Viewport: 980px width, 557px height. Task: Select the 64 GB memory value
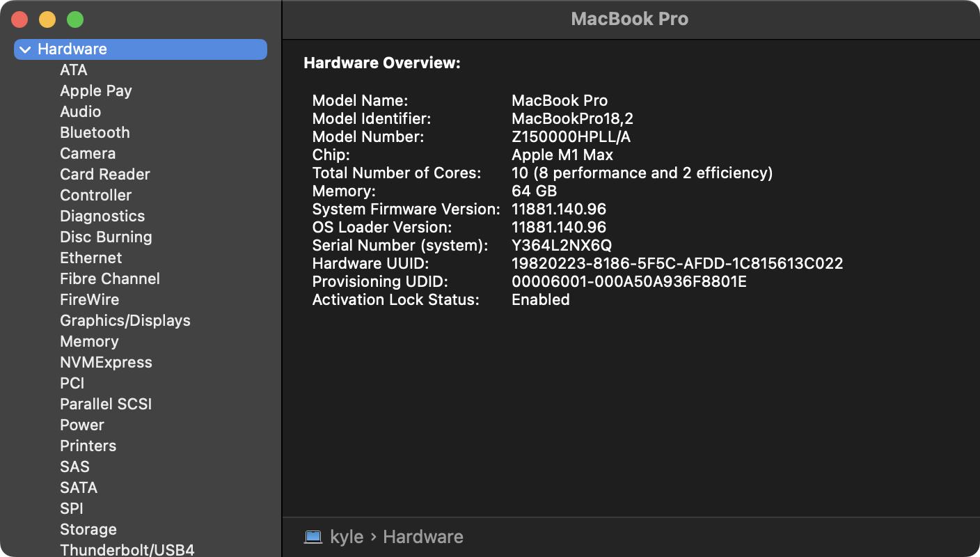tap(535, 191)
